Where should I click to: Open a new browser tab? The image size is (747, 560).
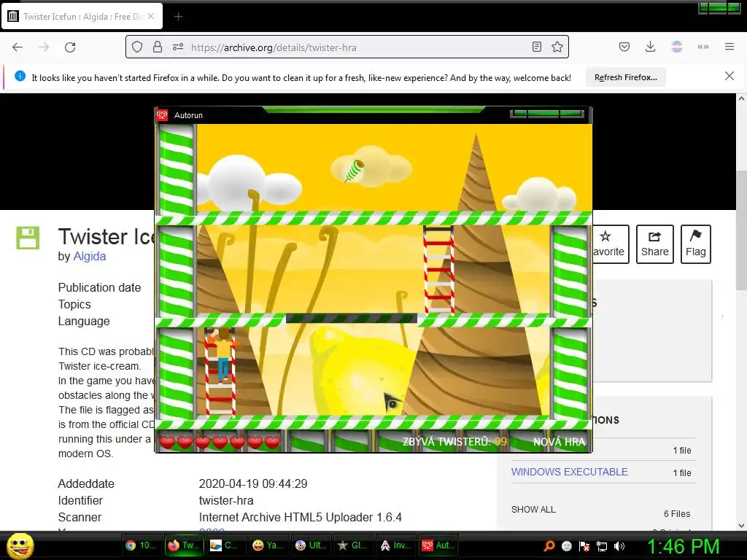178,17
